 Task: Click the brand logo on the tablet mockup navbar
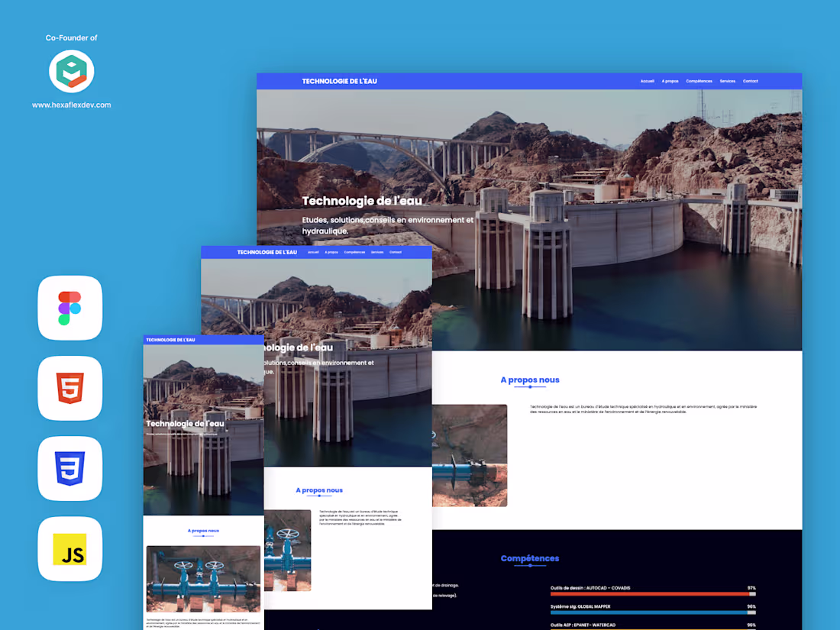coord(267,251)
